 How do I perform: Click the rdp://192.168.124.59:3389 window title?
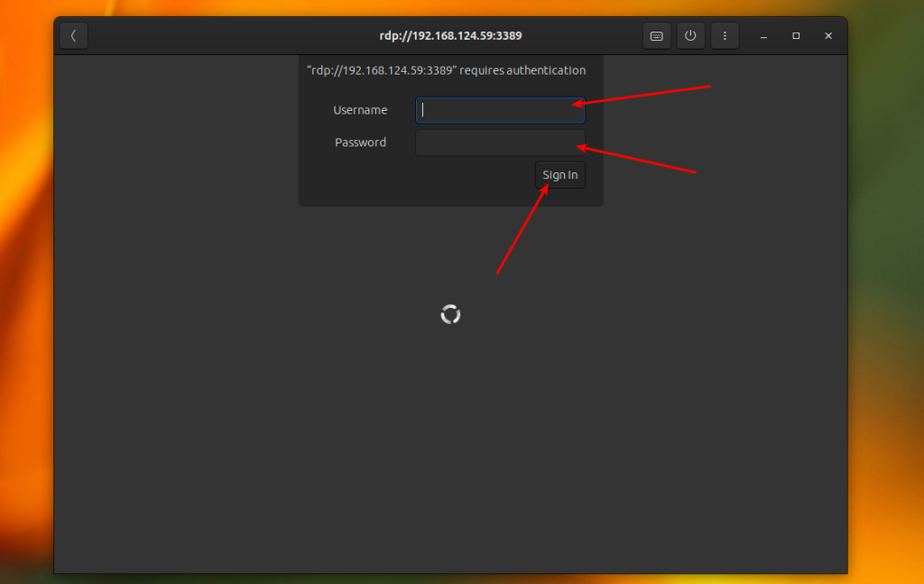tap(451, 36)
